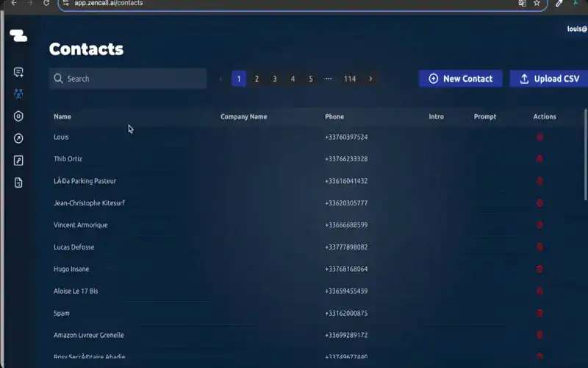Image resolution: width=588 pixels, height=368 pixels.
Task: Click the pagination ellipsis
Action: click(x=329, y=79)
